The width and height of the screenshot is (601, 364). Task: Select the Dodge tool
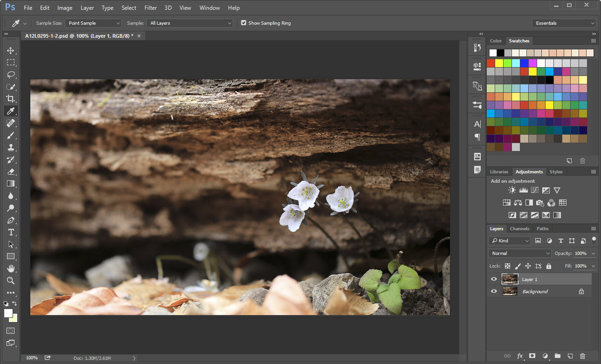[10, 208]
